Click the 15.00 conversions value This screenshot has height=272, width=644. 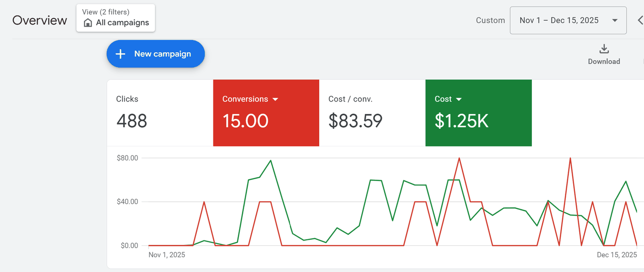tap(245, 121)
